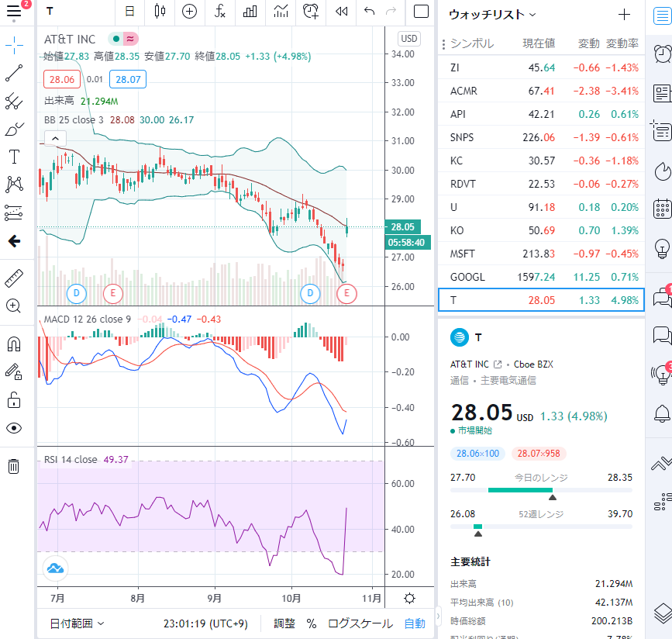This screenshot has width=672, height=639.
Task: Select the XABCD pattern tool
Action: pos(14,185)
